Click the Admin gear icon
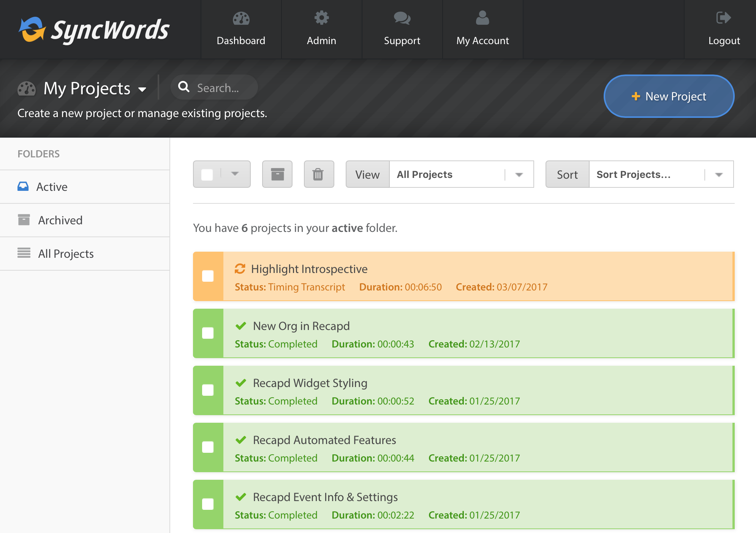This screenshot has width=756, height=533. tap(321, 17)
